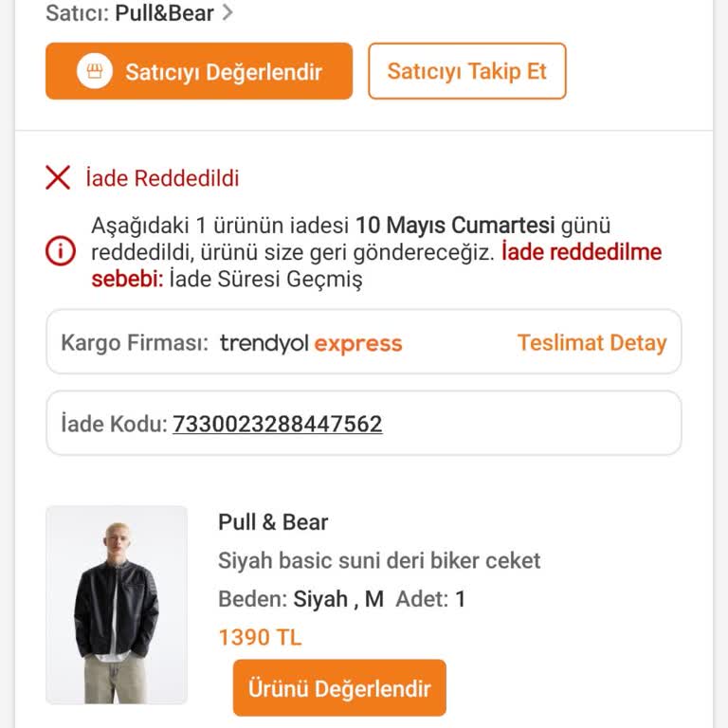Expand seller details via chevron arrow
This screenshot has height=728, width=728.
coord(227,13)
